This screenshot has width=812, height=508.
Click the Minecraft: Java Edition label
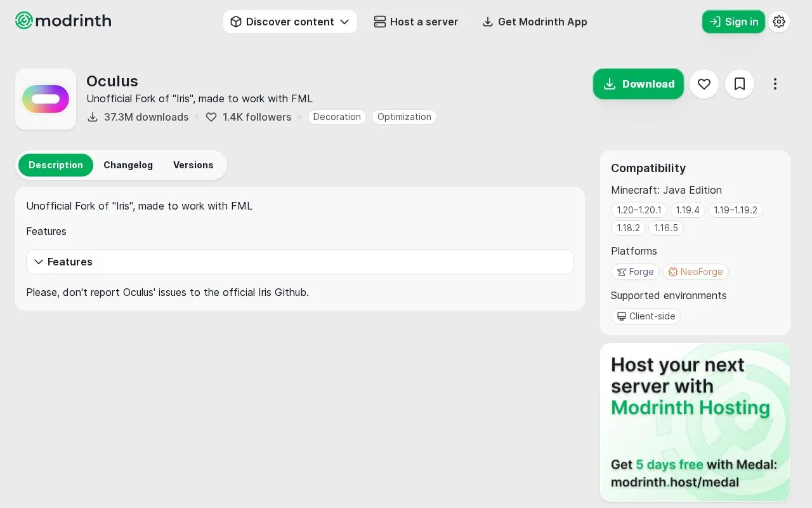tap(666, 190)
